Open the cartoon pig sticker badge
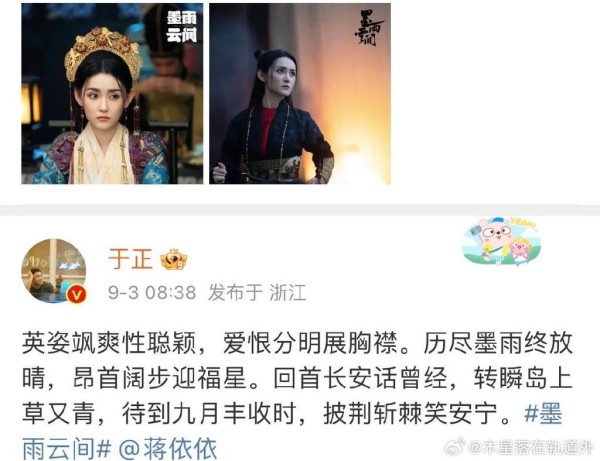 (502, 241)
